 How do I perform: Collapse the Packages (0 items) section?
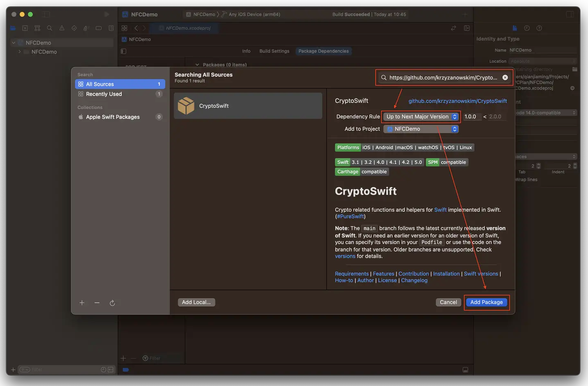click(x=197, y=65)
